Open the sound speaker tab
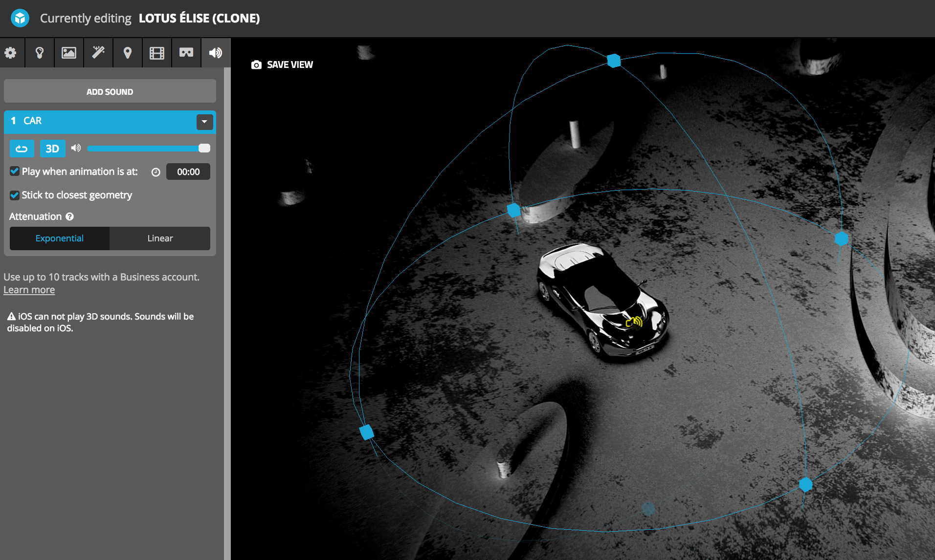Image resolution: width=935 pixels, height=560 pixels. (216, 52)
